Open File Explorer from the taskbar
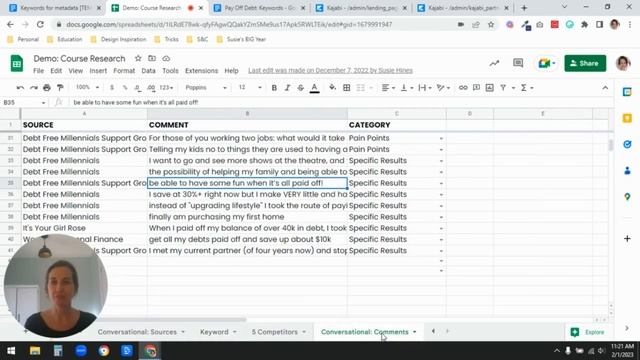Viewport: 640px width, 360px height. click(x=35, y=351)
